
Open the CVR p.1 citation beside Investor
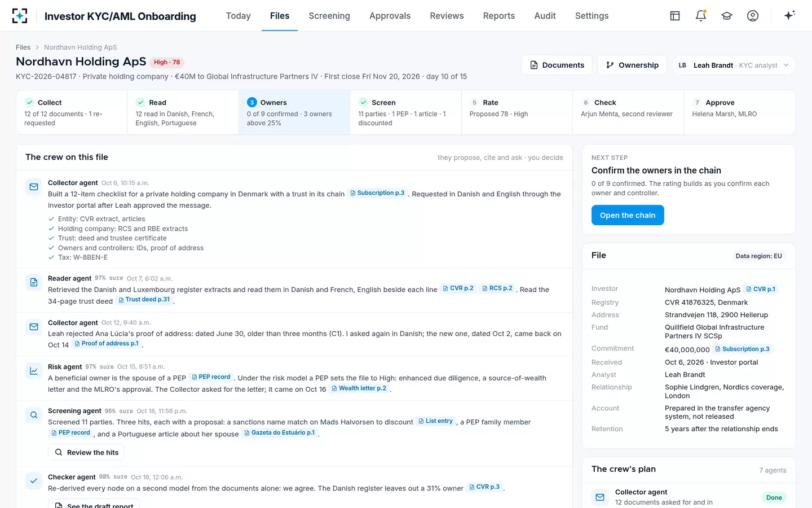coord(761,289)
